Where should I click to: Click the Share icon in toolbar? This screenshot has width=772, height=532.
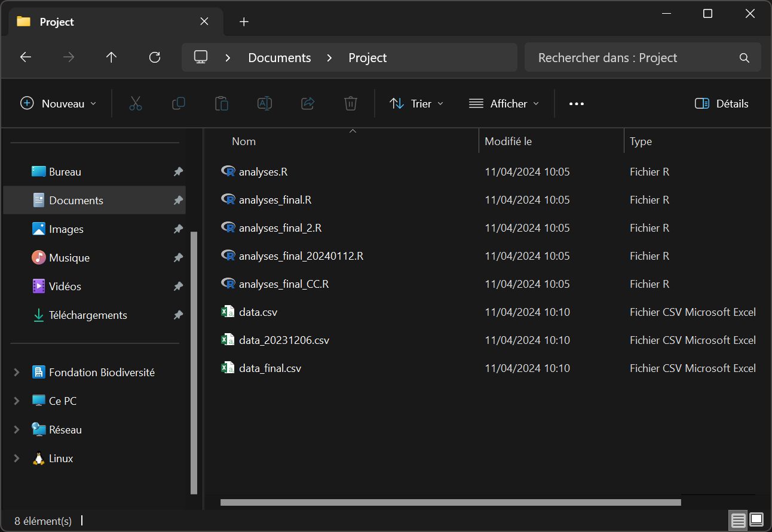pyautogui.click(x=308, y=103)
